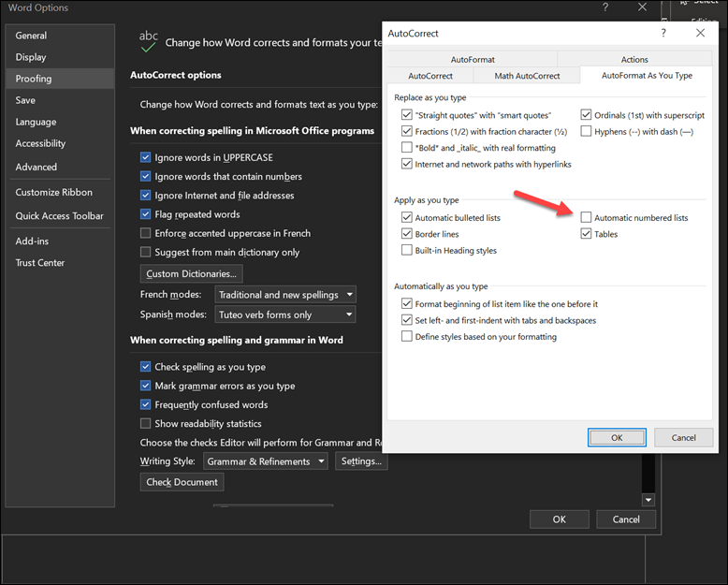The image size is (728, 585).
Task: Open the Actions tab
Action: [634, 59]
